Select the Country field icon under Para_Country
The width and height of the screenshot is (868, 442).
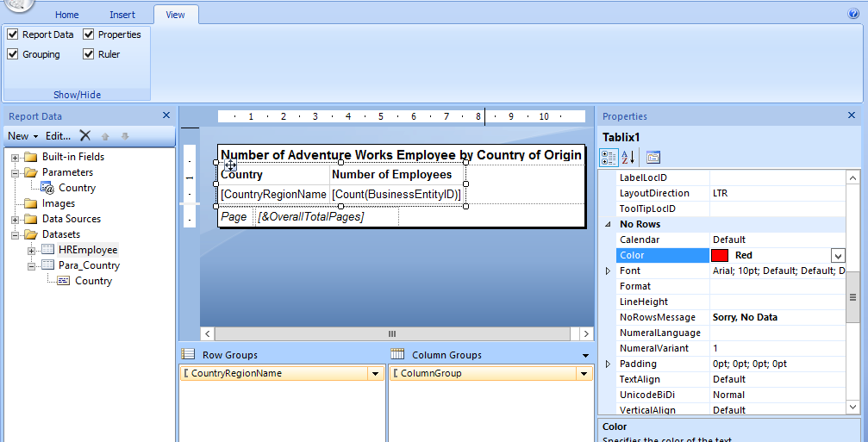coord(64,281)
